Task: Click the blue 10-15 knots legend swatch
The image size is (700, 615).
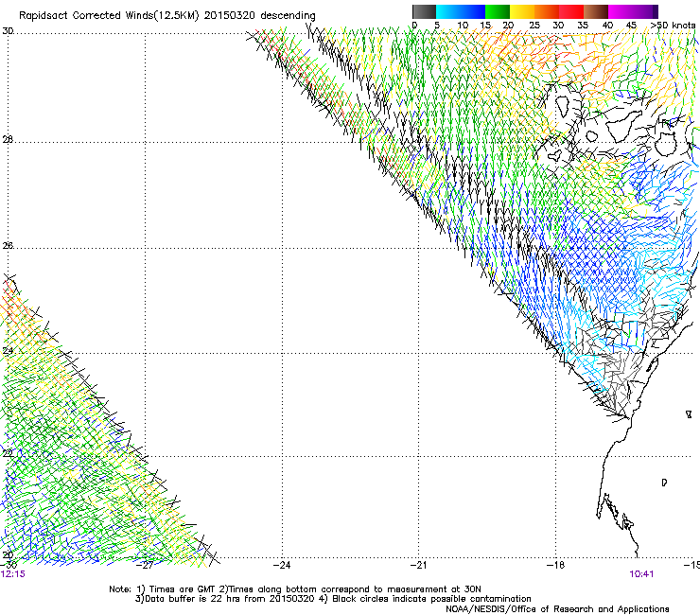Action: [x=473, y=11]
